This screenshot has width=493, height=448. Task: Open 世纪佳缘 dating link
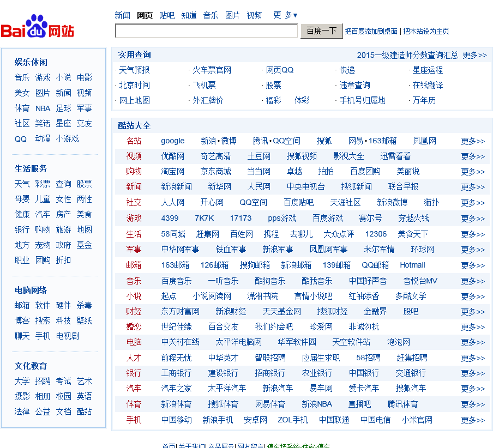coord(176,326)
